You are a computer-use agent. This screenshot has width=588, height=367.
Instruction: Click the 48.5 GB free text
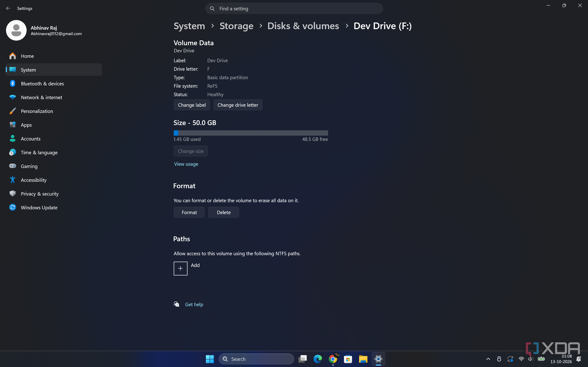click(x=315, y=139)
